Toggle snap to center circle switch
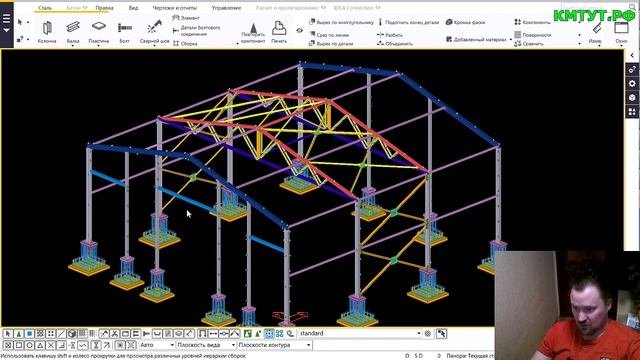Screen dimensions: 640x360 point(29,345)
